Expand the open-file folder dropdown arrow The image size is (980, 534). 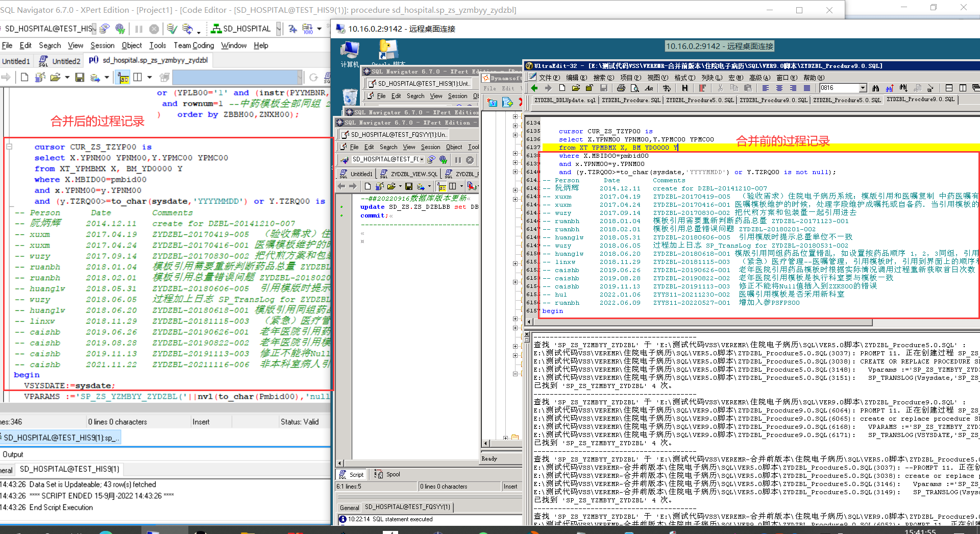coord(67,78)
